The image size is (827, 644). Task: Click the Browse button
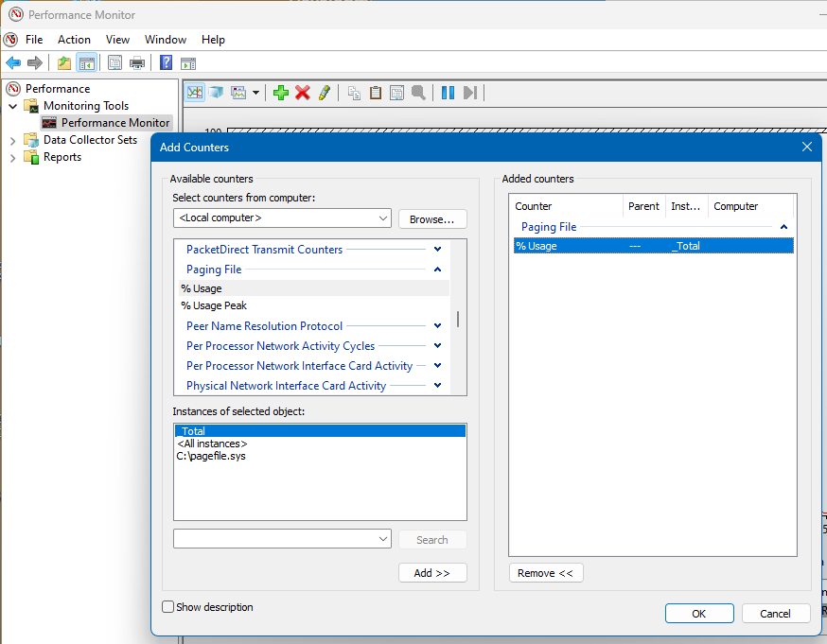(432, 218)
